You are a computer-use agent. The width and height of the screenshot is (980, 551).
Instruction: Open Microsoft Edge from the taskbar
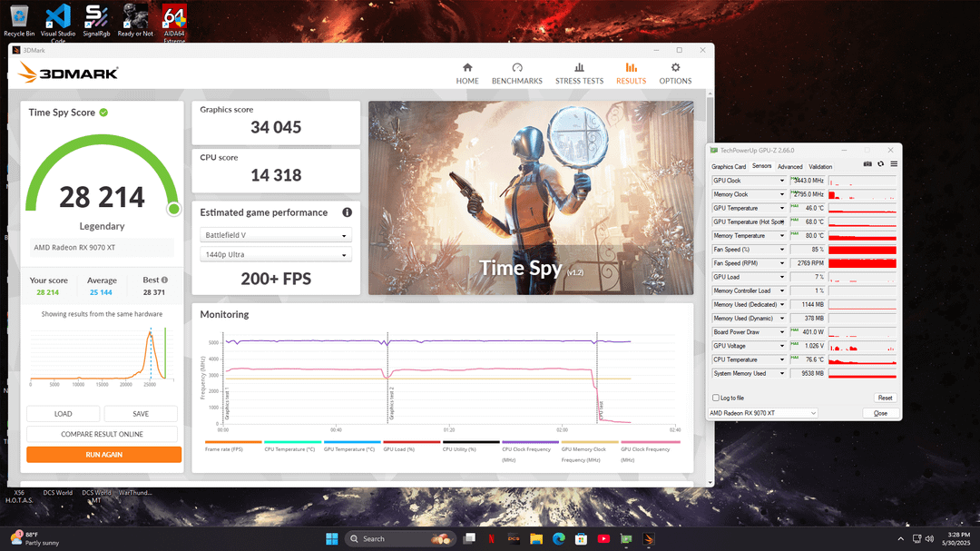coord(559,538)
